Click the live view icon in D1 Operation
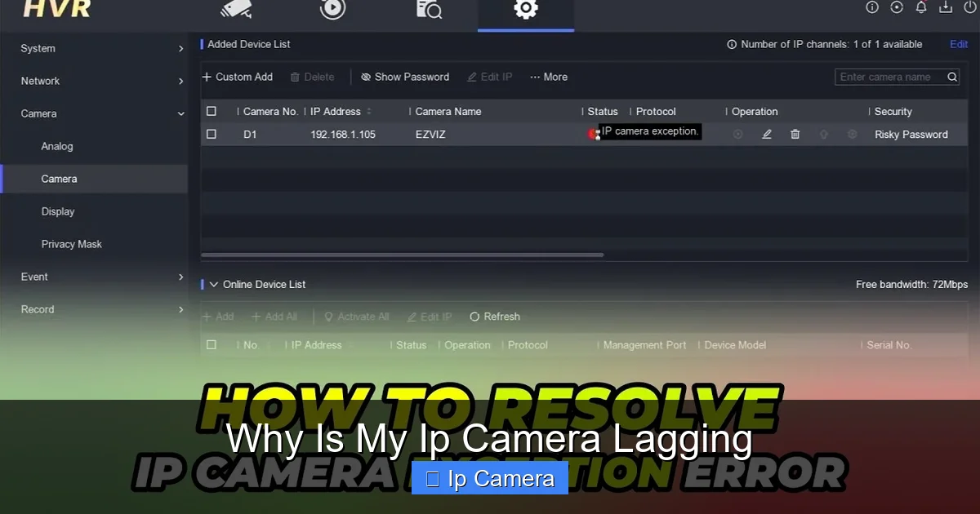The image size is (980, 514). click(x=738, y=135)
